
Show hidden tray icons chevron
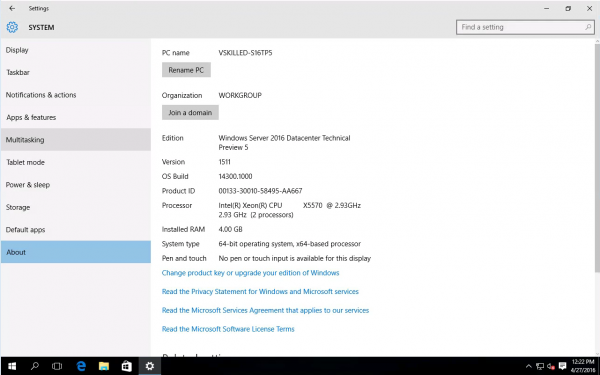tap(528, 366)
